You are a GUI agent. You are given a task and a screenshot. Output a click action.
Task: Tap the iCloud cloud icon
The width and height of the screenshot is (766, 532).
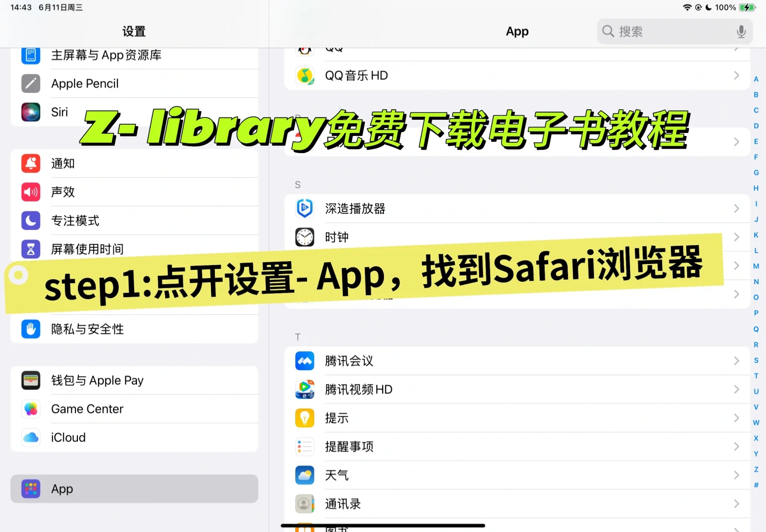[31, 437]
